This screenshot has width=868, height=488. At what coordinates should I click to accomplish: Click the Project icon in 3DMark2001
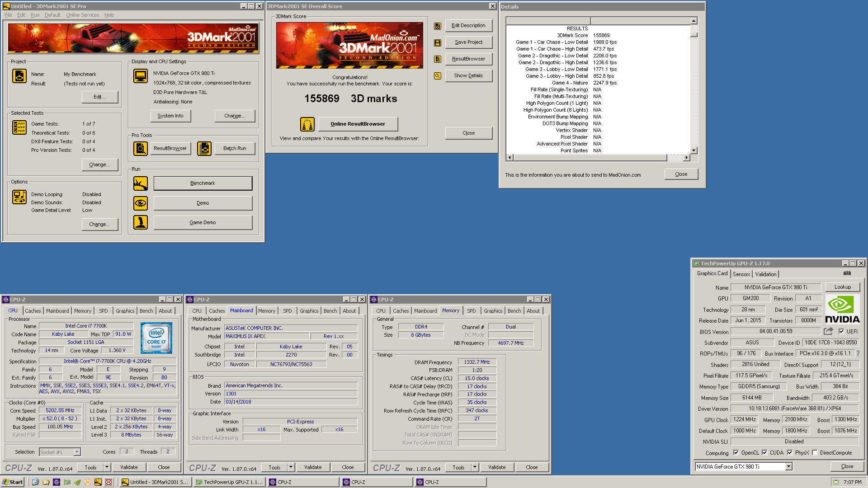[x=19, y=76]
